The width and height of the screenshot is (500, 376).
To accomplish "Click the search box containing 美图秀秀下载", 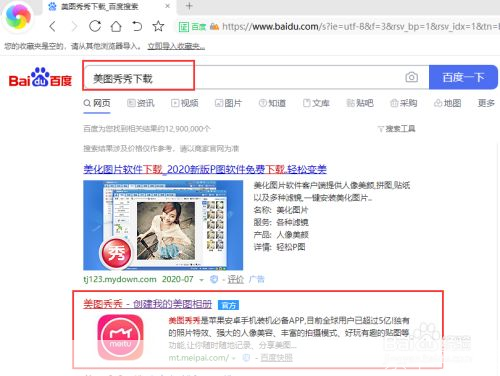I will (256, 78).
